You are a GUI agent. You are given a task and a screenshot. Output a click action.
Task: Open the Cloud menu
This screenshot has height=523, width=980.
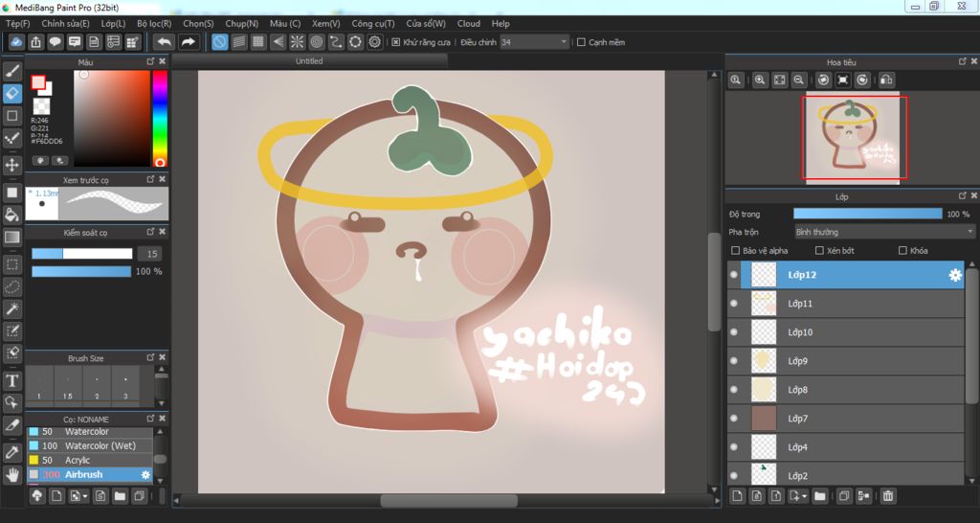[469, 24]
